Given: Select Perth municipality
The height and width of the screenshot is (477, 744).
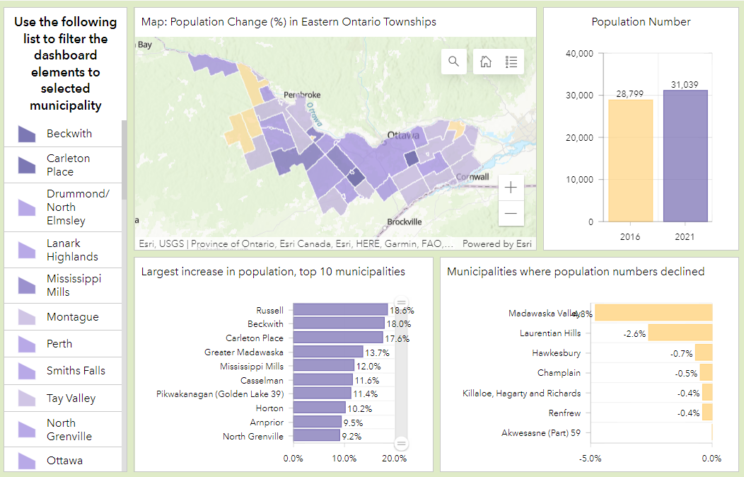Looking at the screenshot, I should tap(63, 344).
